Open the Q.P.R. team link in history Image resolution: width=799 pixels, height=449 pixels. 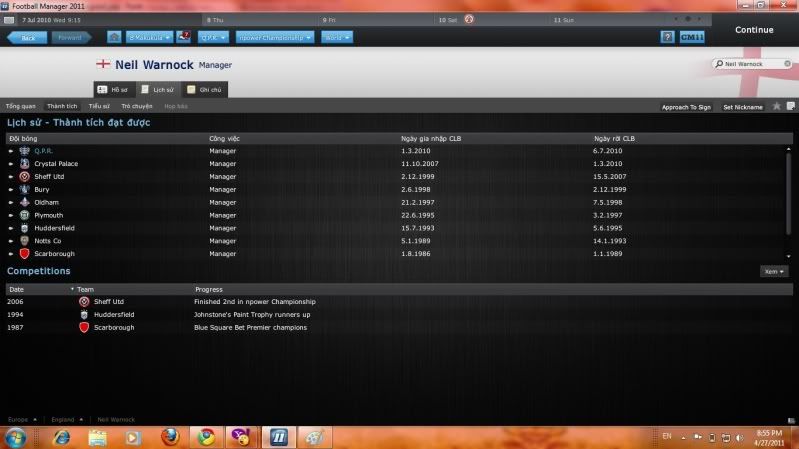tap(43, 151)
